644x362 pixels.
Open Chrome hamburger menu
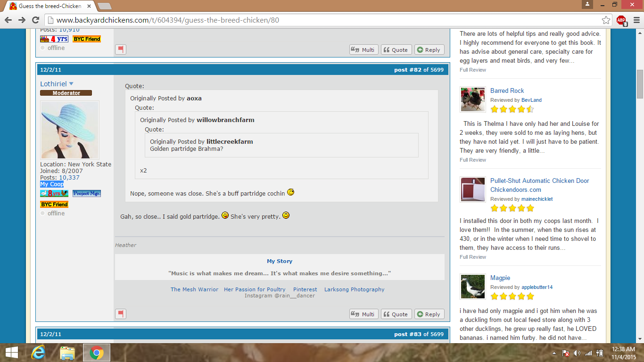click(x=635, y=20)
